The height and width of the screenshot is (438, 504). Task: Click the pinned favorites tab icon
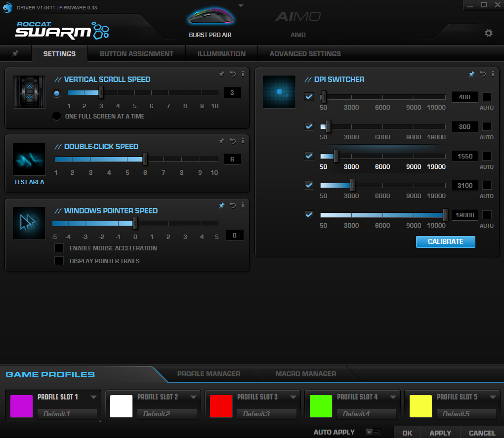click(15, 54)
